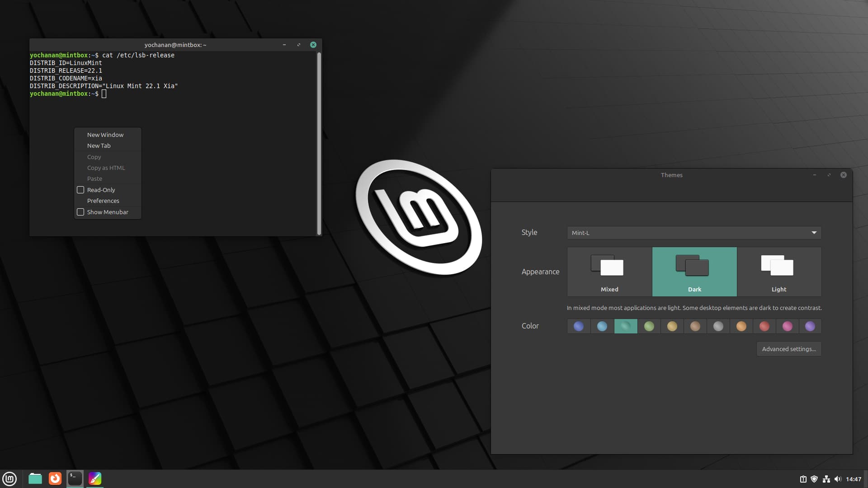Viewport: 868px width, 488px height.
Task: Select the Dark appearance option
Action: (694, 272)
